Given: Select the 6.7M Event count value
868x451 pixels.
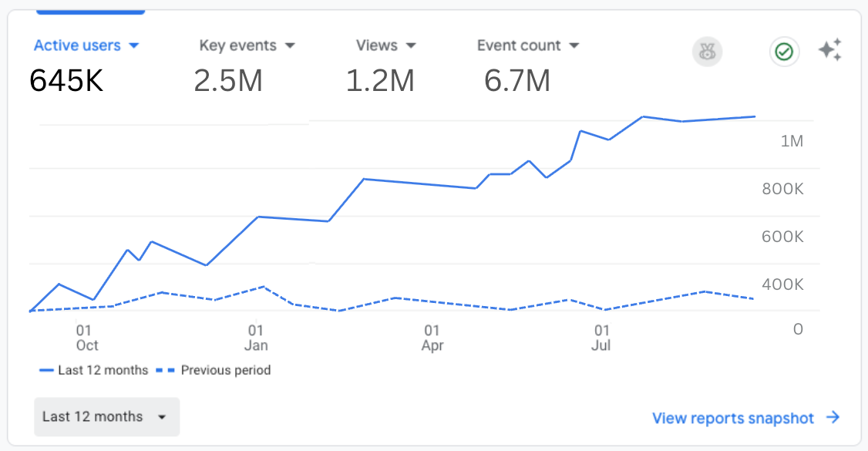Looking at the screenshot, I should [517, 81].
